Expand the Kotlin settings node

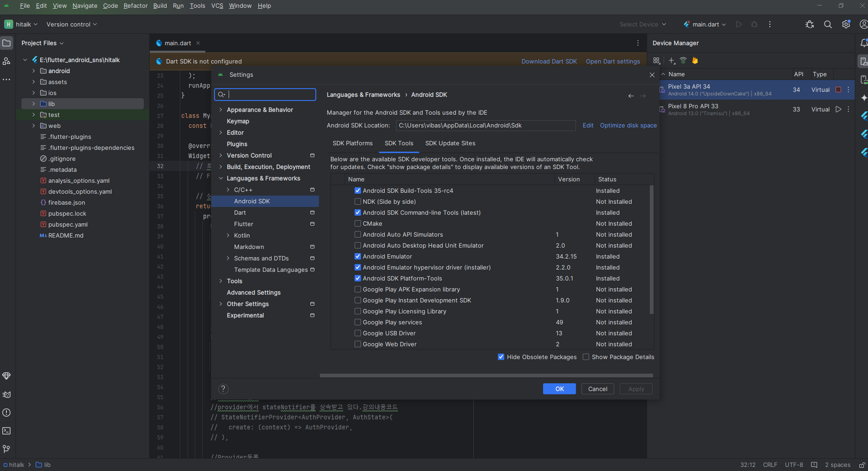(x=228, y=235)
